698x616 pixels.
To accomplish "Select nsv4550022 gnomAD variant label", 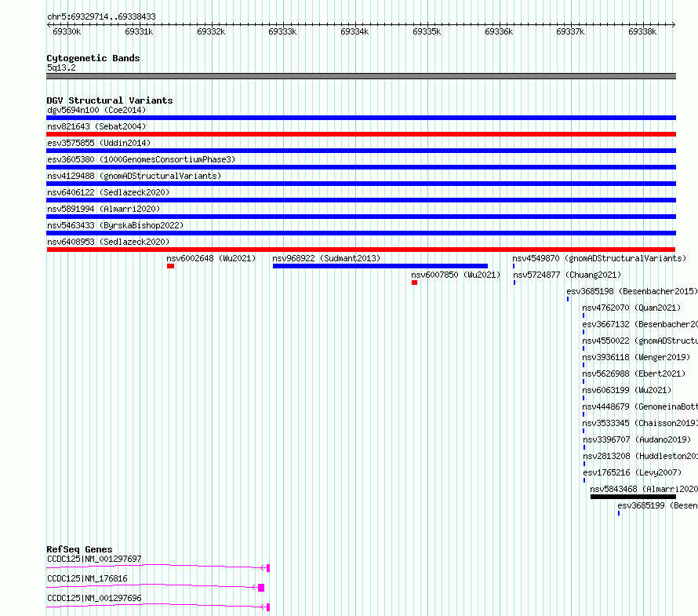I will tap(640, 341).
